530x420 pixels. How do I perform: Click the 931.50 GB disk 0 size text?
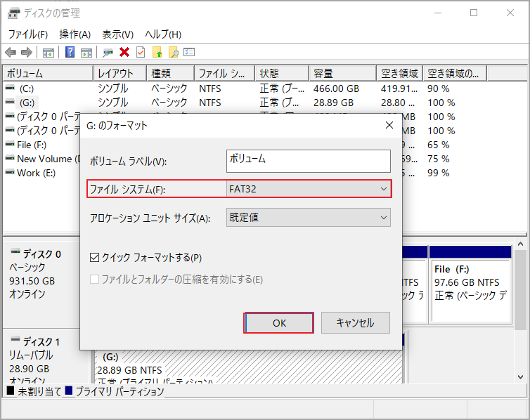32,281
